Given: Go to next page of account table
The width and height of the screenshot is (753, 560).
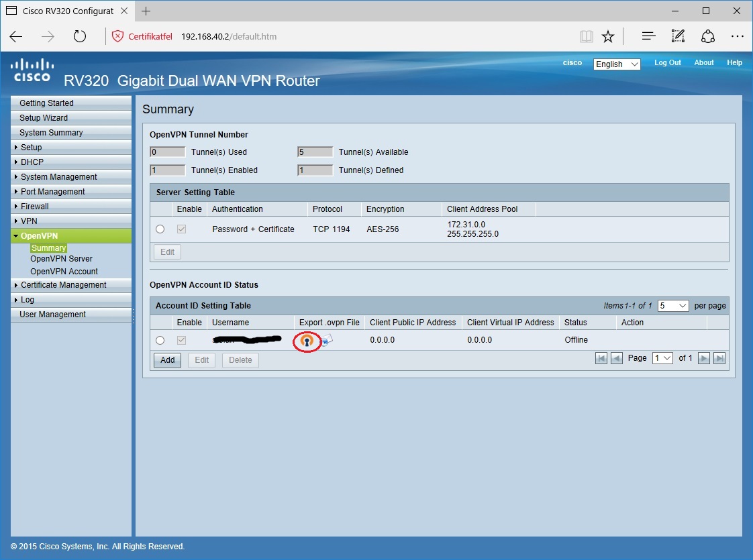Looking at the screenshot, I should tap(703, 358).
